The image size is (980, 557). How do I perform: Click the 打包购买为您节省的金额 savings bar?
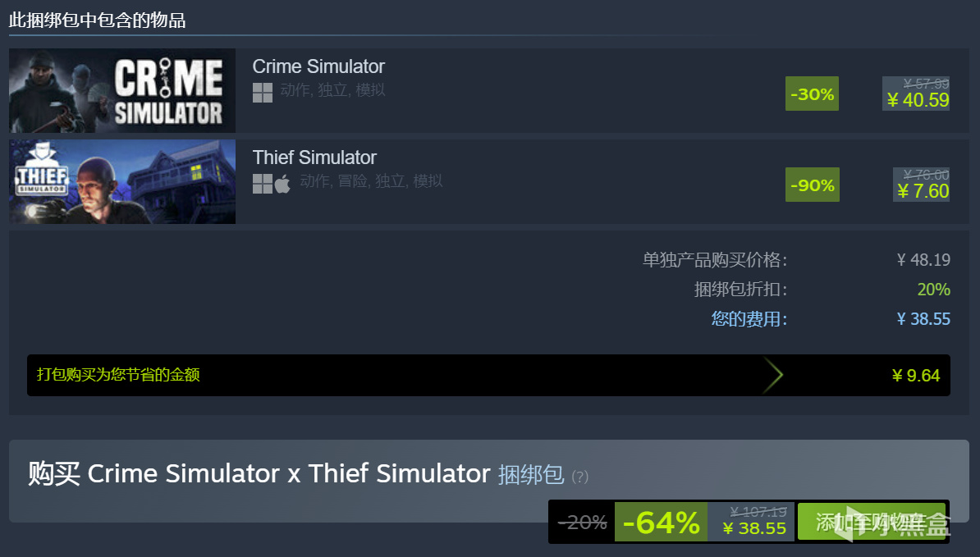pyautogui.click(x=488, y=375)
